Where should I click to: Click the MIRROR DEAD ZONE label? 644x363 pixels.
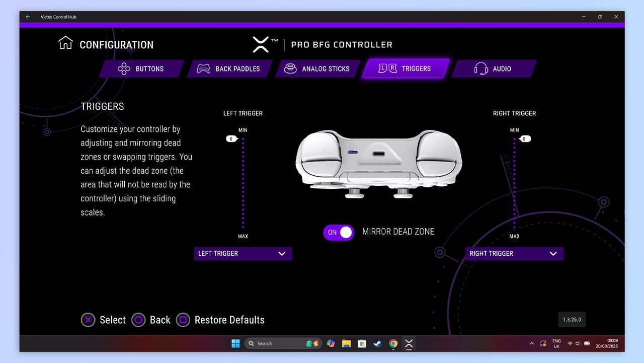398,232
